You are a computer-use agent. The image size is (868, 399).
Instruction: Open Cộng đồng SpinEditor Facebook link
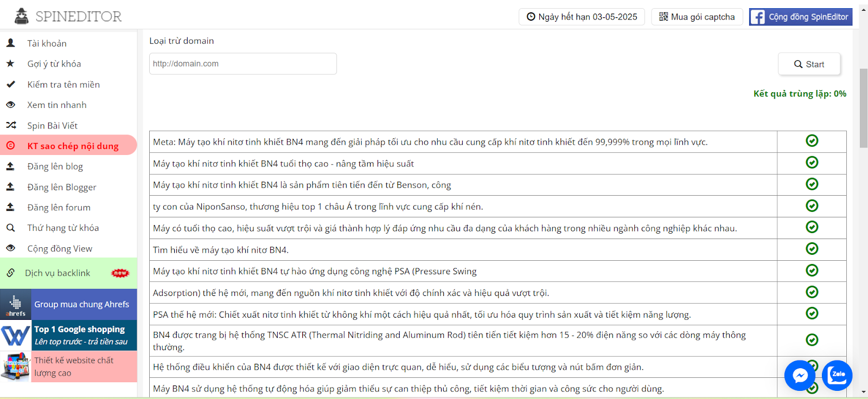click(800, 17)
